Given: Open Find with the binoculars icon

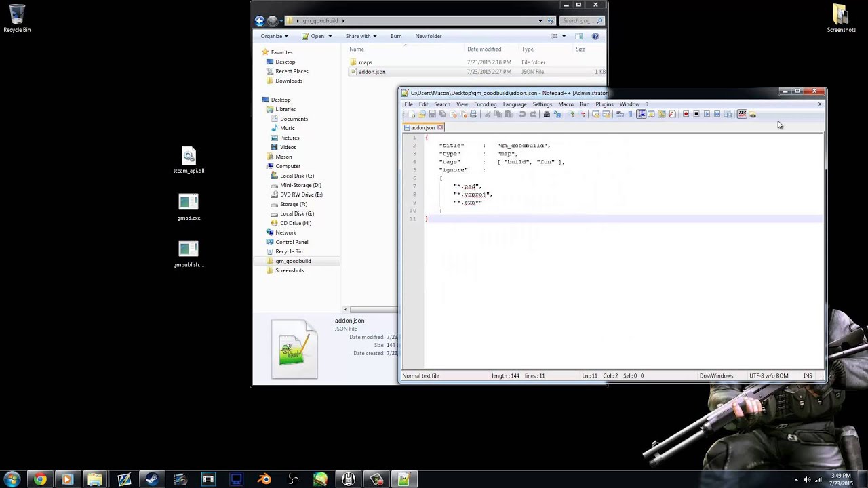Looking at the screenshot, I should click(547, 114).
